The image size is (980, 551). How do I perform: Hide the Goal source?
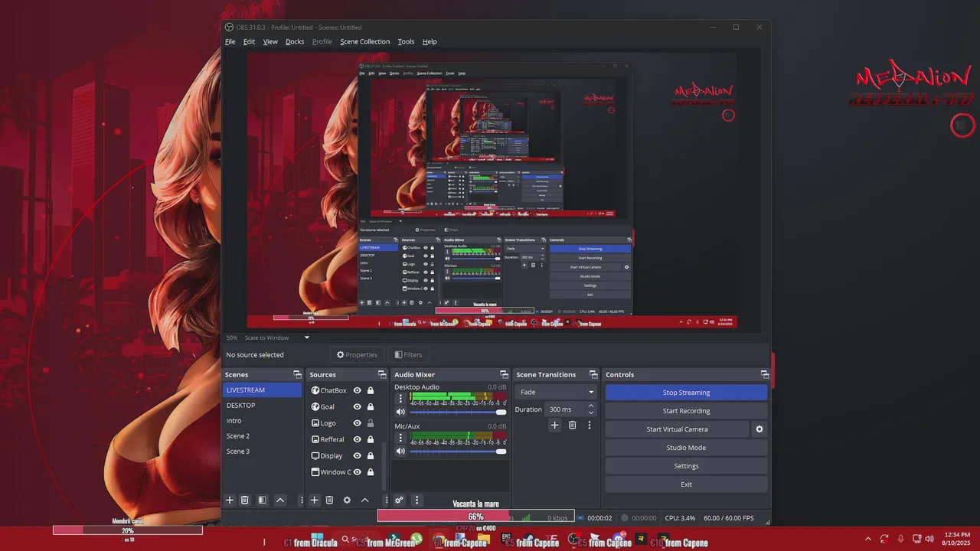(x=357, y=406)
